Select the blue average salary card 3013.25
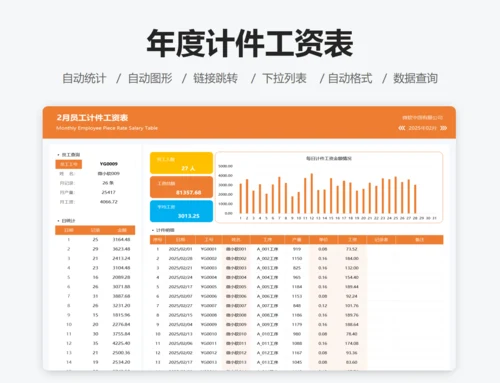The height and width of the screenshot is (383, 500). (181, 211)
